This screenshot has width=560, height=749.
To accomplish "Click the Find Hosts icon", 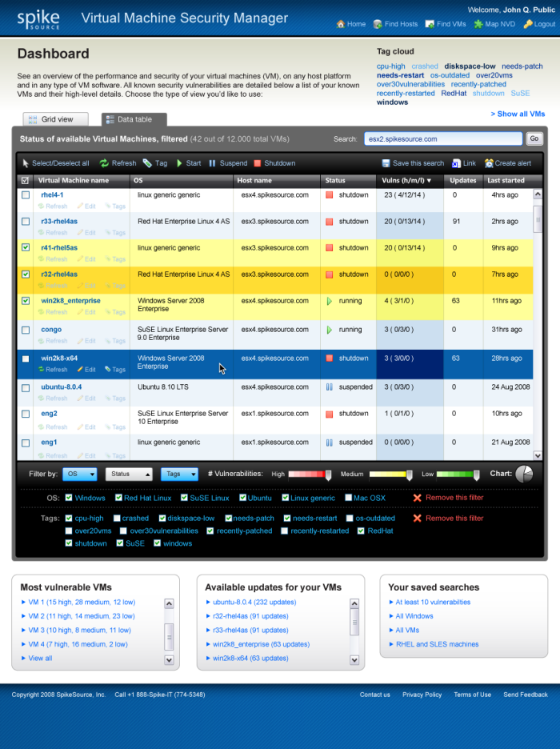I will pos(378,24).
